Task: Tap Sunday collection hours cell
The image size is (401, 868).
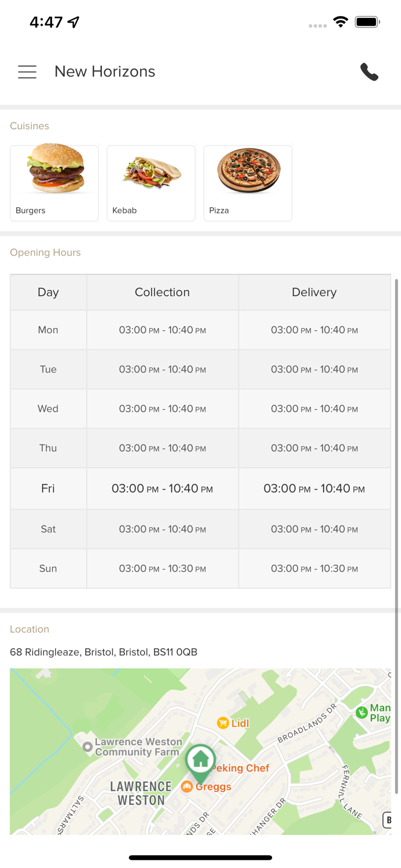Action: [162, 568]
